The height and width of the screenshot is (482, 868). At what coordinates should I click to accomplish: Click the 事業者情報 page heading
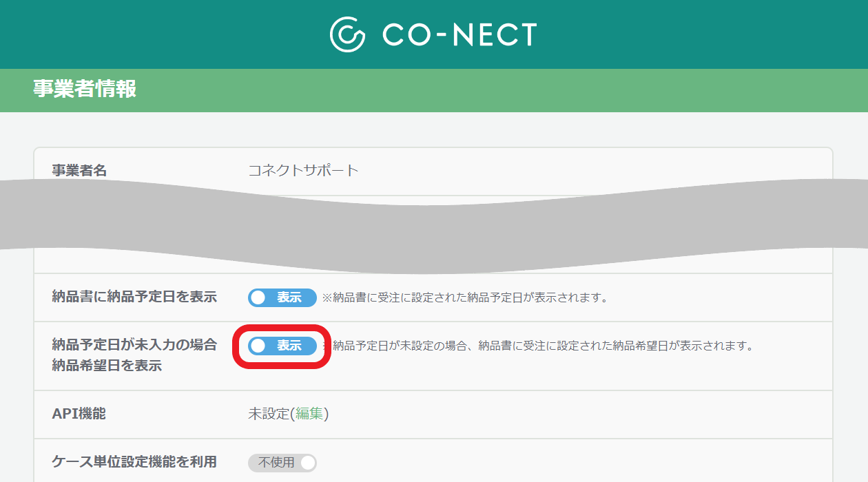click(85, 89)
